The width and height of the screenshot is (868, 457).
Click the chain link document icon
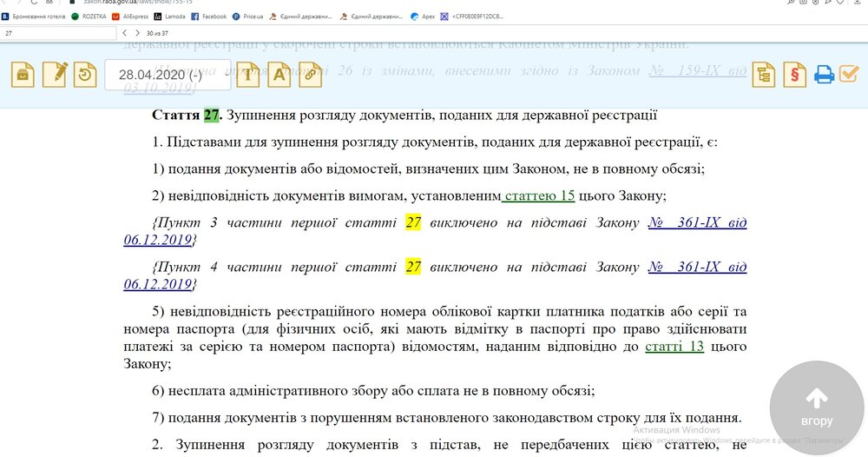[311, 74]
